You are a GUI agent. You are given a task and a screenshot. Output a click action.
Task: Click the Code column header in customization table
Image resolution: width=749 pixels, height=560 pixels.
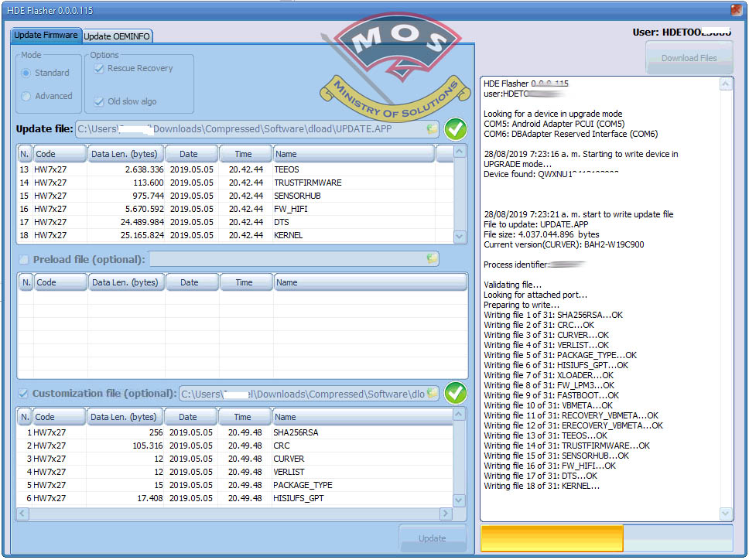click(60, 416)
